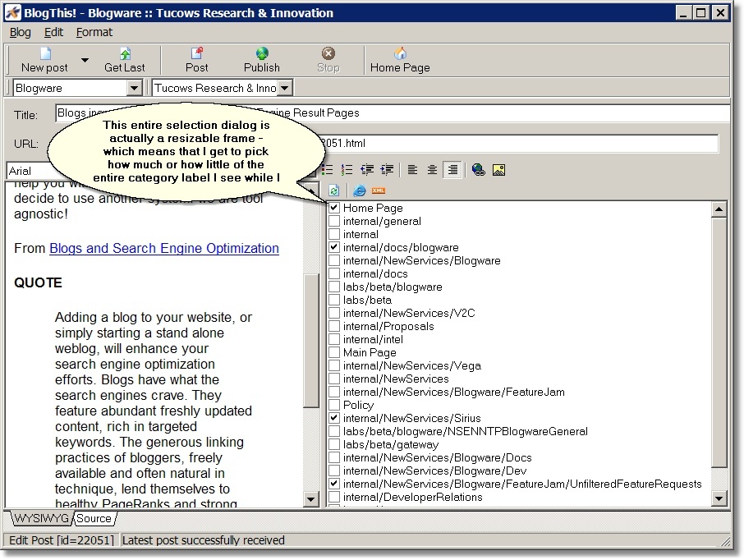Uncheck internal/NewServices/Sirius category
744x560 pixels.
click(334, 418)
